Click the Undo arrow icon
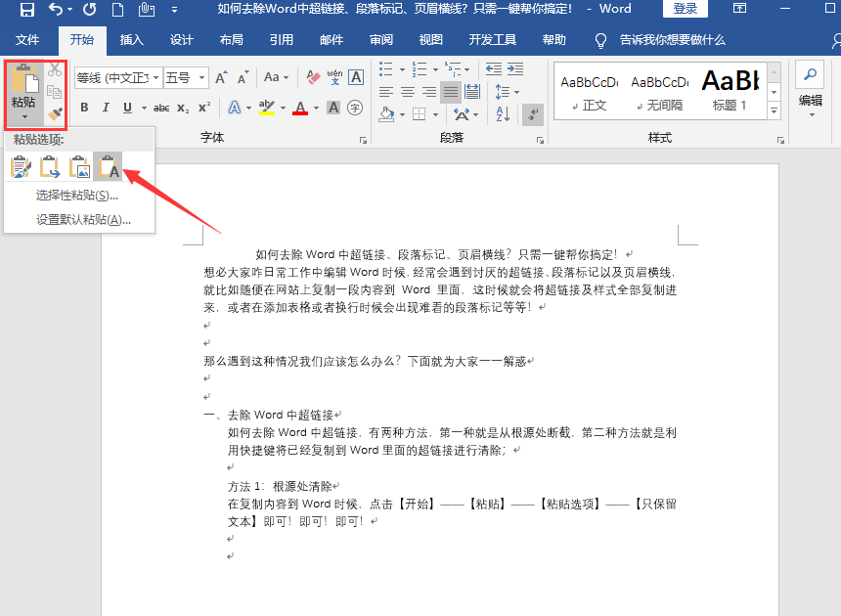Viewport: 841px width, 616px height. pos(55,9)
